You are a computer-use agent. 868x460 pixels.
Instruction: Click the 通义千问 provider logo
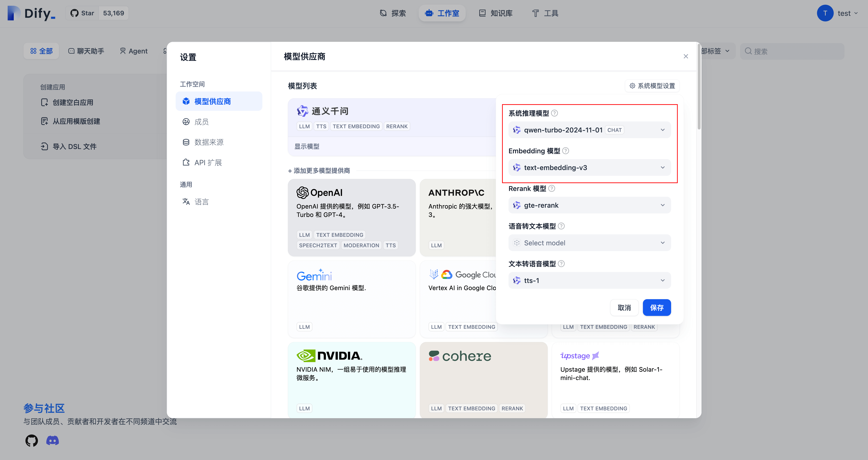click(x=322, y=111)
